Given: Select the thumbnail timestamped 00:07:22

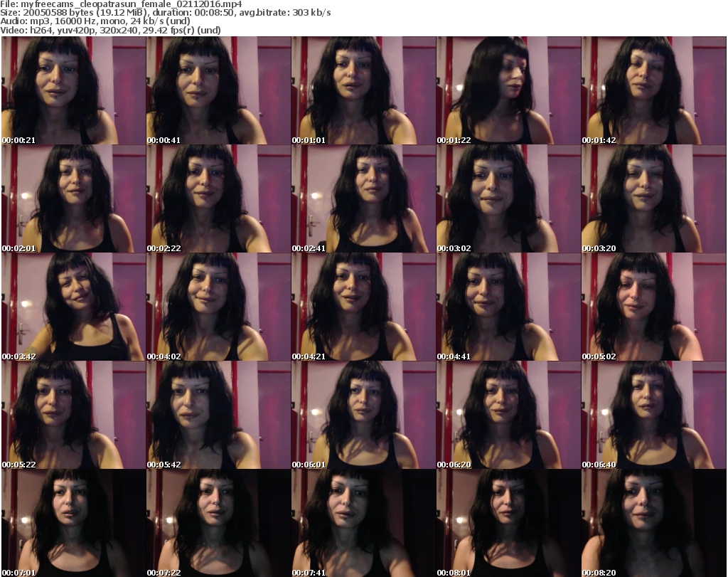Looking at the screenshot, I should (x=219, y=523).
